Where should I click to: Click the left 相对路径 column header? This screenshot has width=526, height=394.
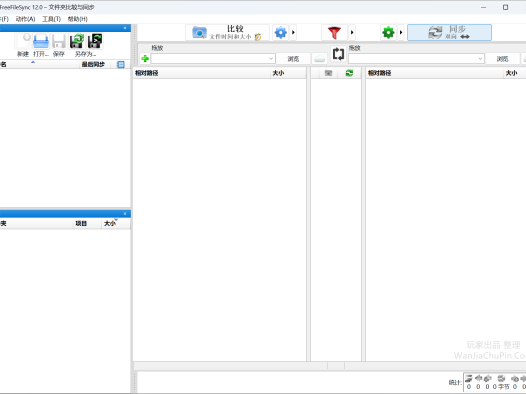pyautogui.click(x=202, y=73)
